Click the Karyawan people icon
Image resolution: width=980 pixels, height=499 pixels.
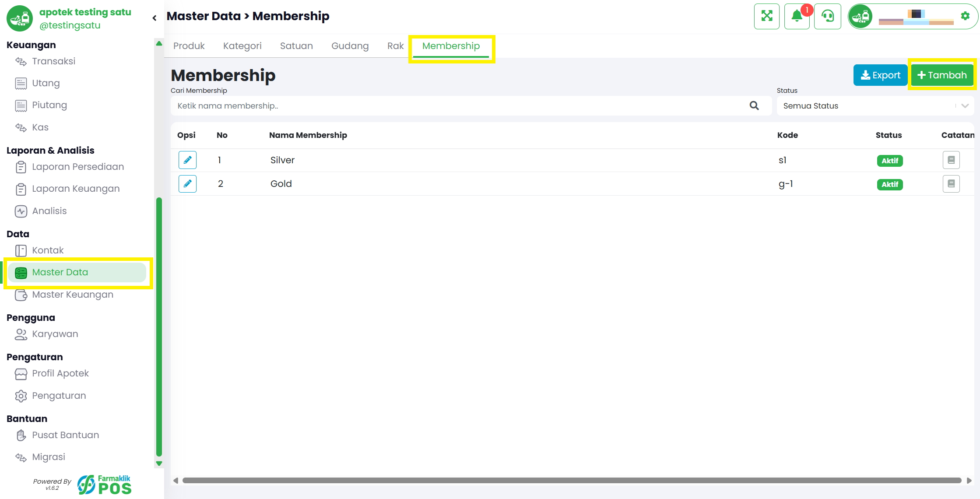21,334
